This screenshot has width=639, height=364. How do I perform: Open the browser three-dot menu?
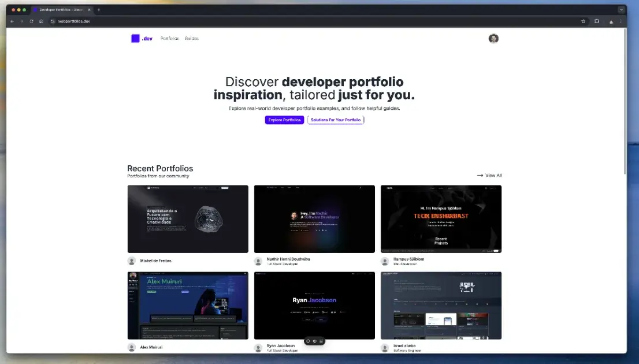[621, 21]
